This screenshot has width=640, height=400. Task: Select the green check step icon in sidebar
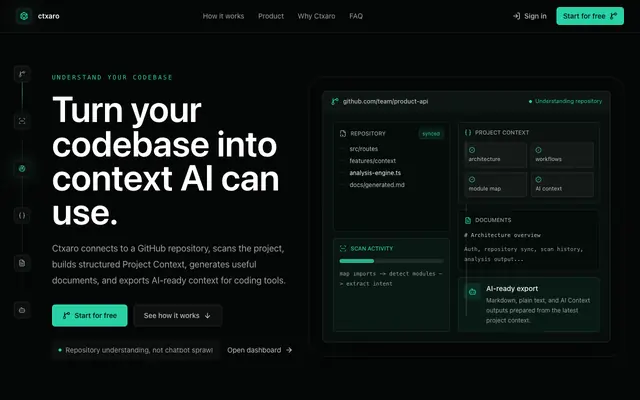point(22,168)
